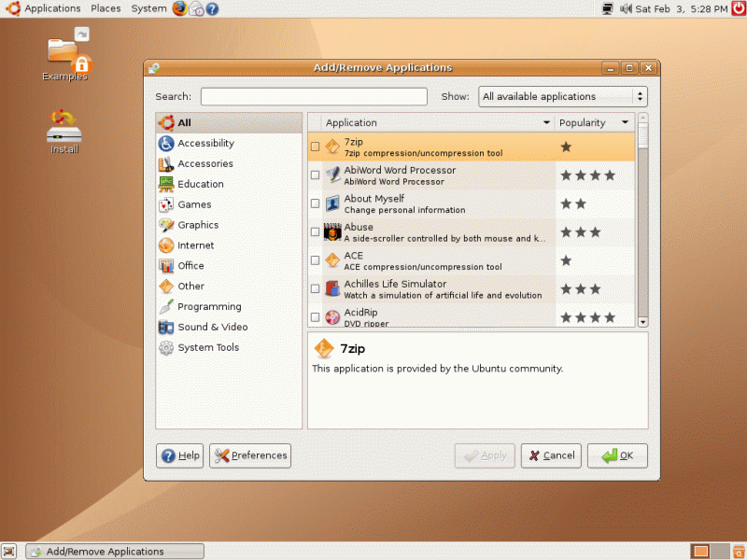Click the red power button icon

point(739,8)
